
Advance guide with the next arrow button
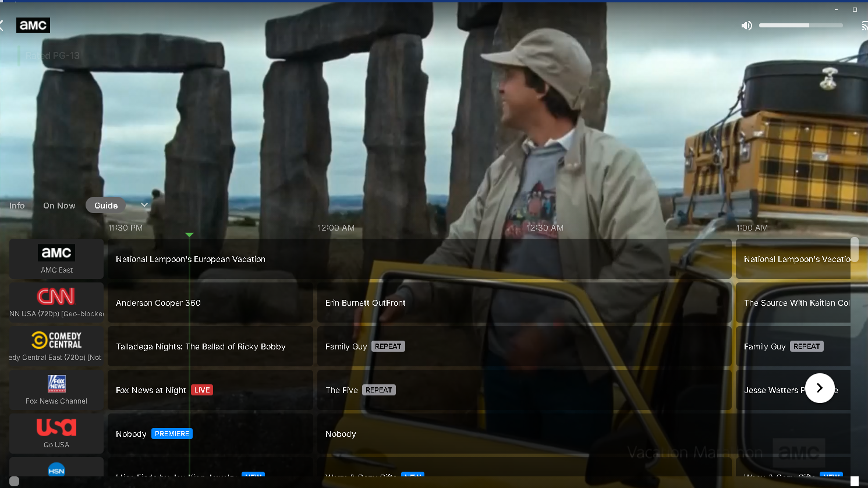(x=820, y=388)
